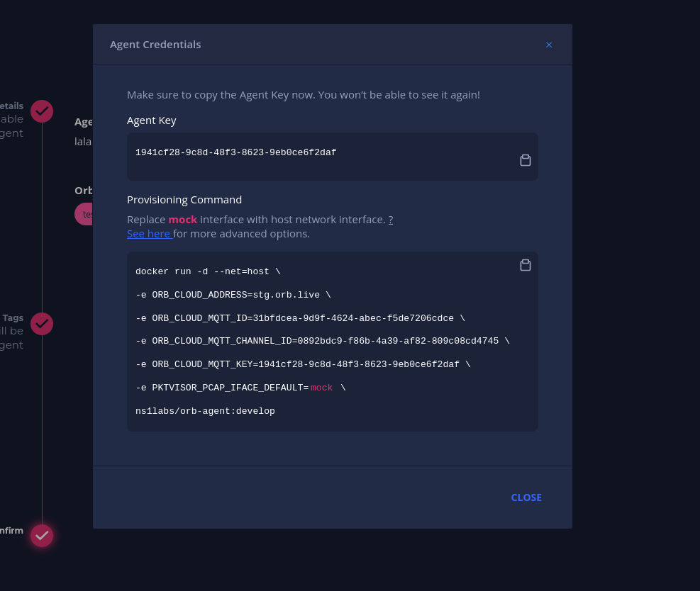700x591 pixels.
Task: Click the PKTVISOR_PCAP_IFACE_DEFAULT=mock line
Action: pos(240,388)
